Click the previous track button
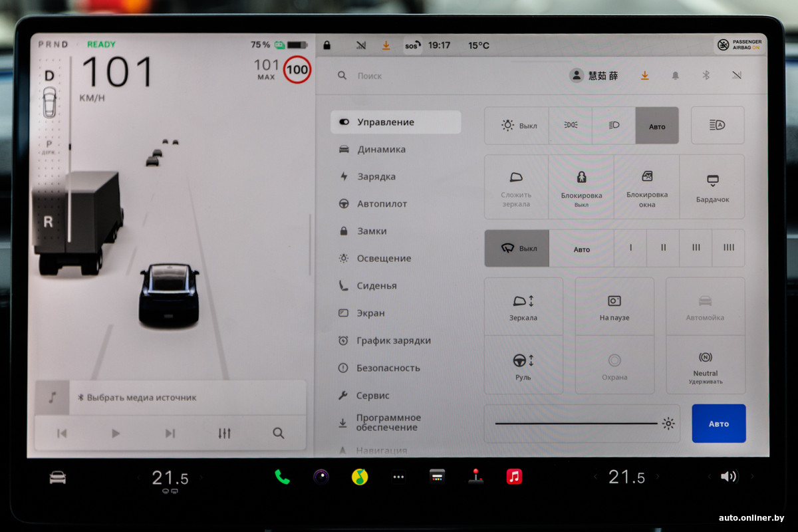 62,434
